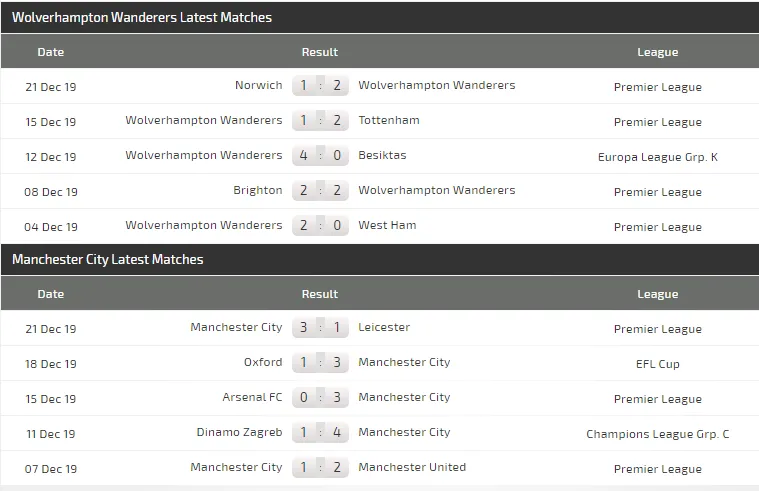Click the Manchester City vs Leicester score
The image size is (759, 491).
tap(320, 328)
